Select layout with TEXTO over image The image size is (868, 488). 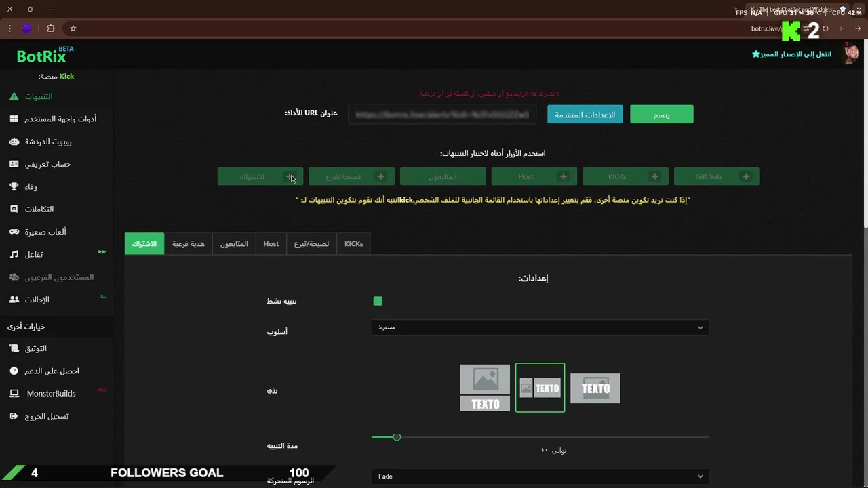tap(595, 388)
